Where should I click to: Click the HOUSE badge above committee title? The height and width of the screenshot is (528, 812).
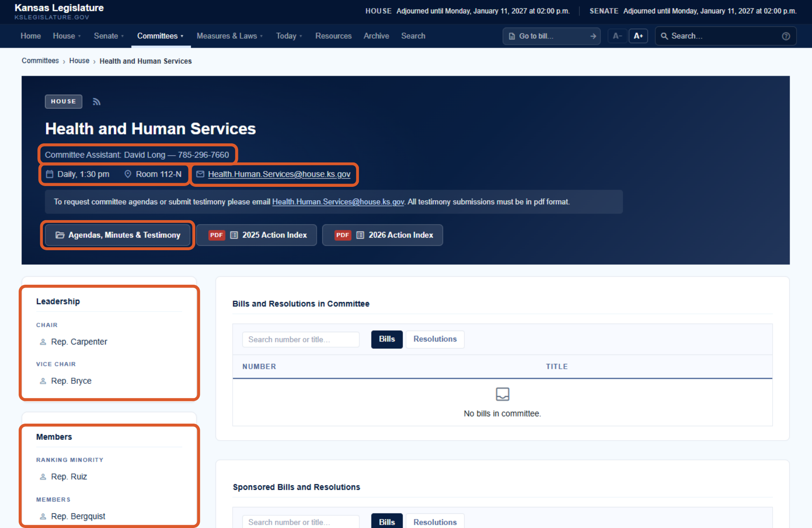[64, 102]
